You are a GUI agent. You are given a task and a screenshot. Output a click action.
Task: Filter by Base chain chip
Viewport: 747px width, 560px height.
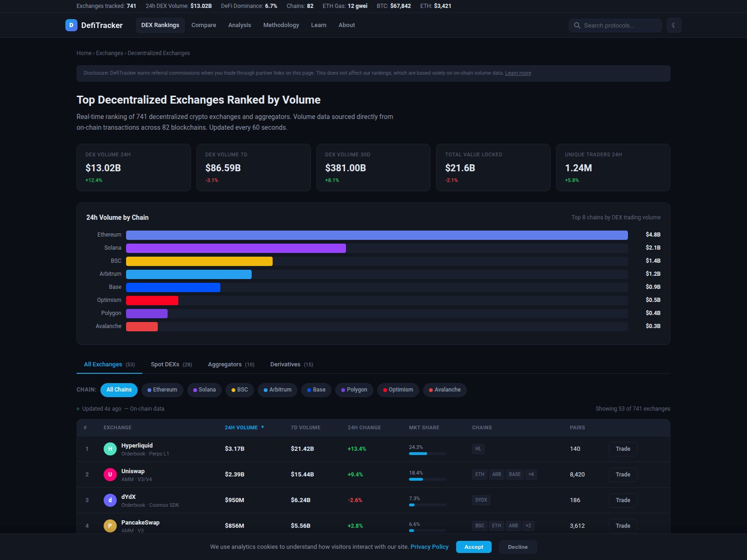pos(317,390)
